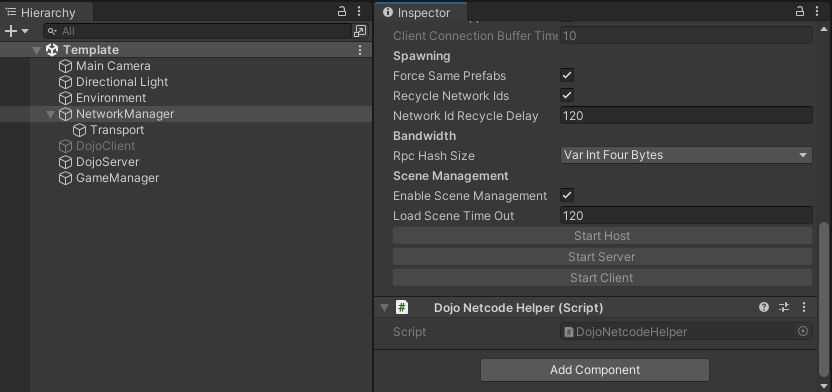This screenshot has width=832, height=392.
Task: Collapse the Template scene foldout
Action: (37, 50)
